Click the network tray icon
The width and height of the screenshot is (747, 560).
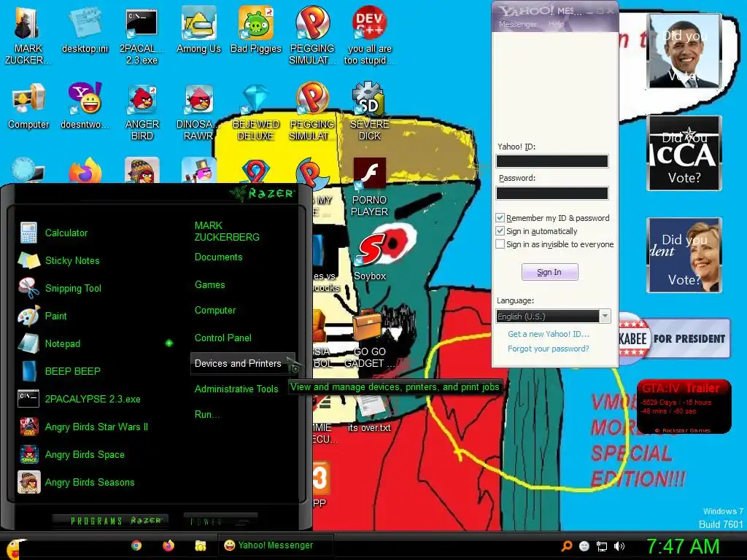pyautogui.click(x=602, y=546)
